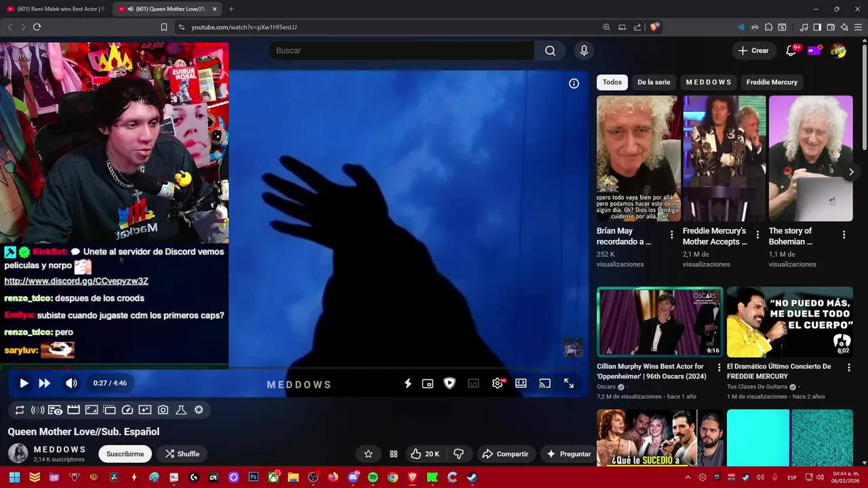This screenshot has width=868, height=488.
Task: Click the clapperboard cinema mode icon
Action: [73, 409]
